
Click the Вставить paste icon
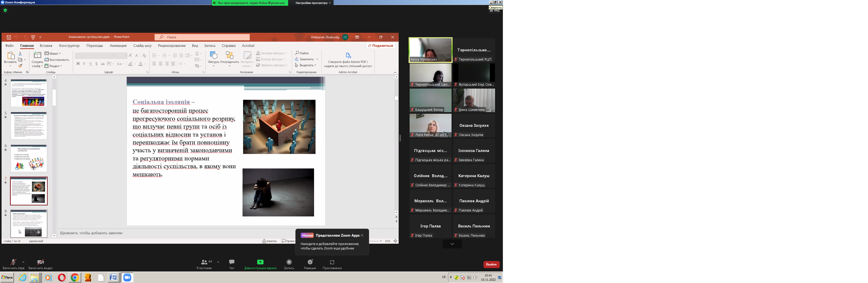click(10, 55)
